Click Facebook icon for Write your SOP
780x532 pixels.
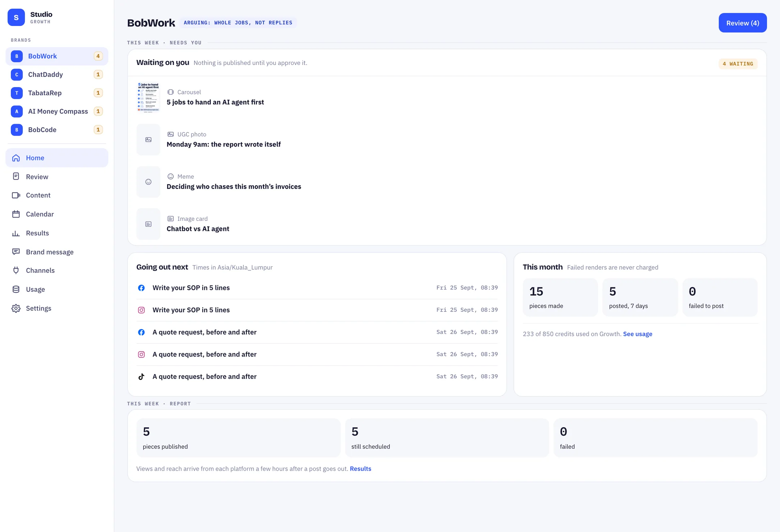click(142, 288)
